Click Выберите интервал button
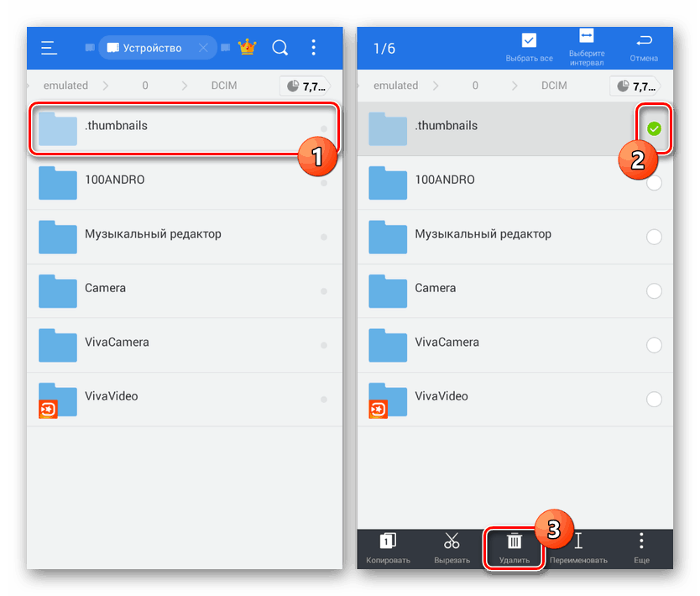Viewport: 700px width, 596px height. click(587, 47)
